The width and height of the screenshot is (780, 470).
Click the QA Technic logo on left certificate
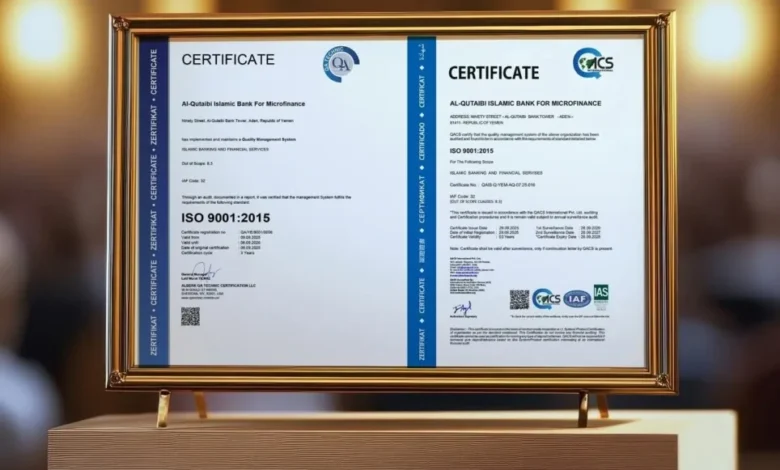pyautogui.click(x=341, y=64)
